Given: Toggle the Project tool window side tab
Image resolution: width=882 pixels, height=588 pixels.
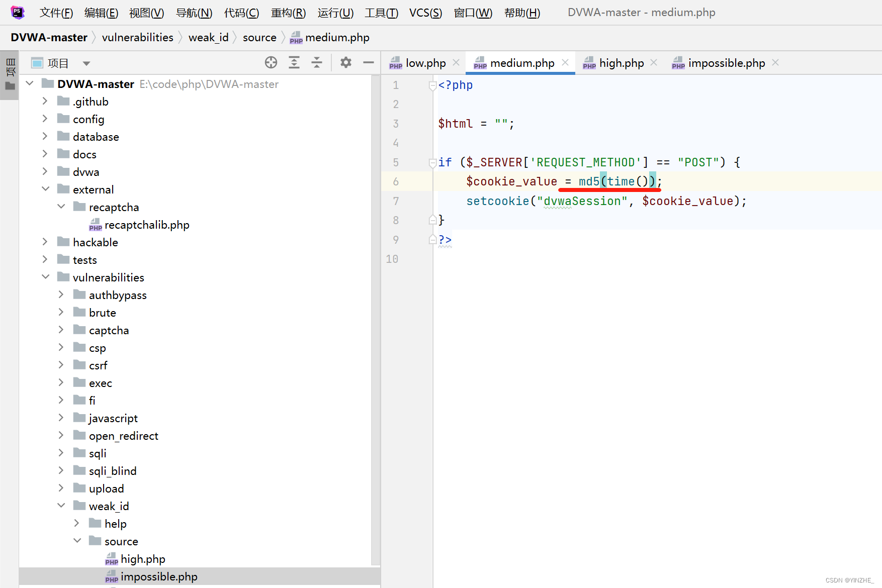Looking at the screenshot, I should click(x=10, y=75).
